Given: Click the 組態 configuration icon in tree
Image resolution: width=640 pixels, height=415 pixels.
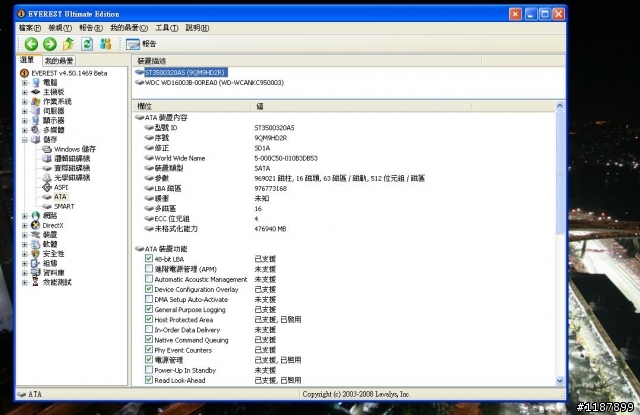Looking at the screenshot, I should (36, 263).
